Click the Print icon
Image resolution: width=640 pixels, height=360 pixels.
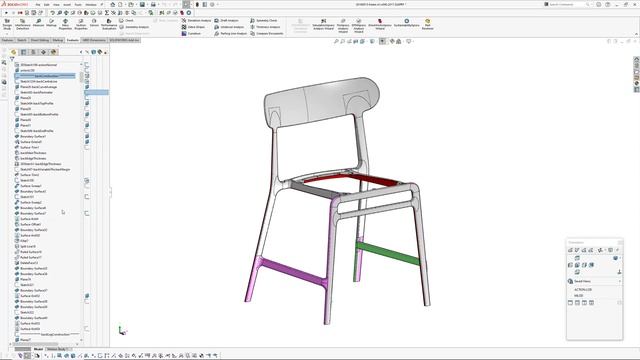153,4
